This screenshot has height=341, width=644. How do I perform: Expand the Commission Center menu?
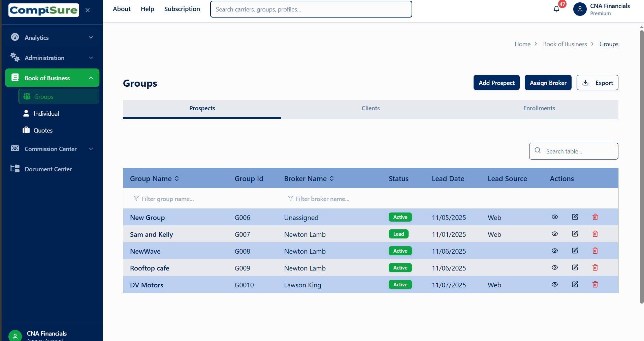coord(52,149)
